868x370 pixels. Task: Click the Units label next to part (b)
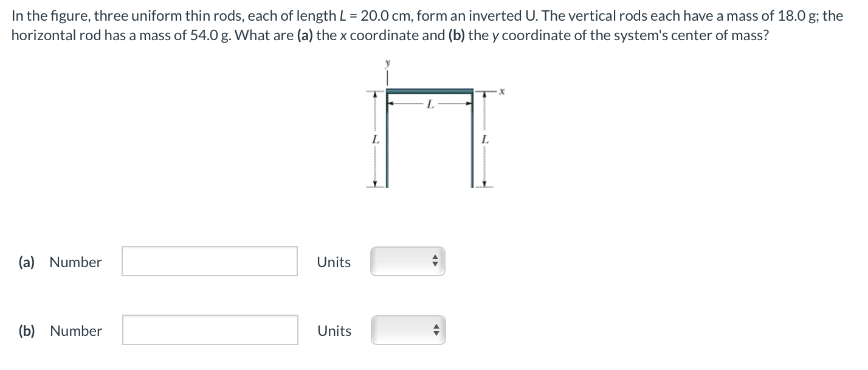coord(334,331)
